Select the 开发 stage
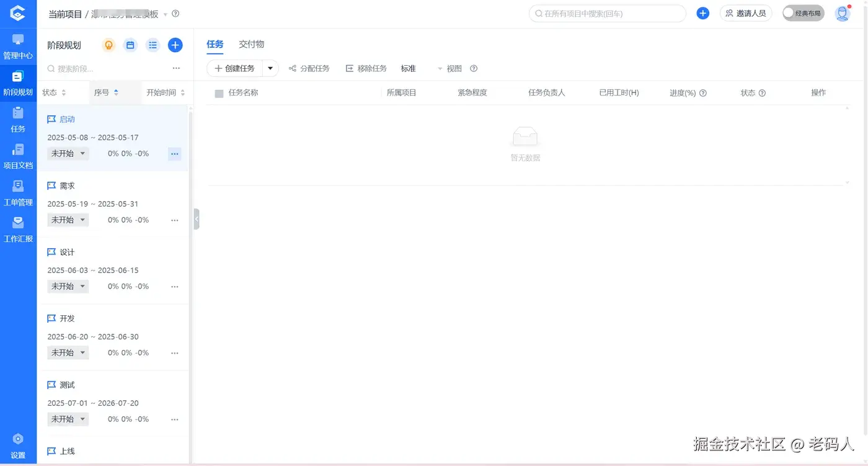Image resolution: width=868 pixels, height=466 pixels. click(67, 318)
